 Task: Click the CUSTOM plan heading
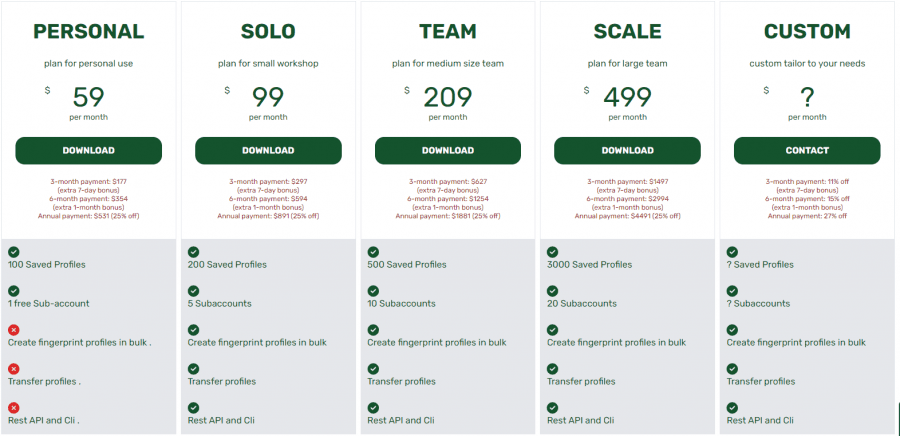(x=807, y=32)
